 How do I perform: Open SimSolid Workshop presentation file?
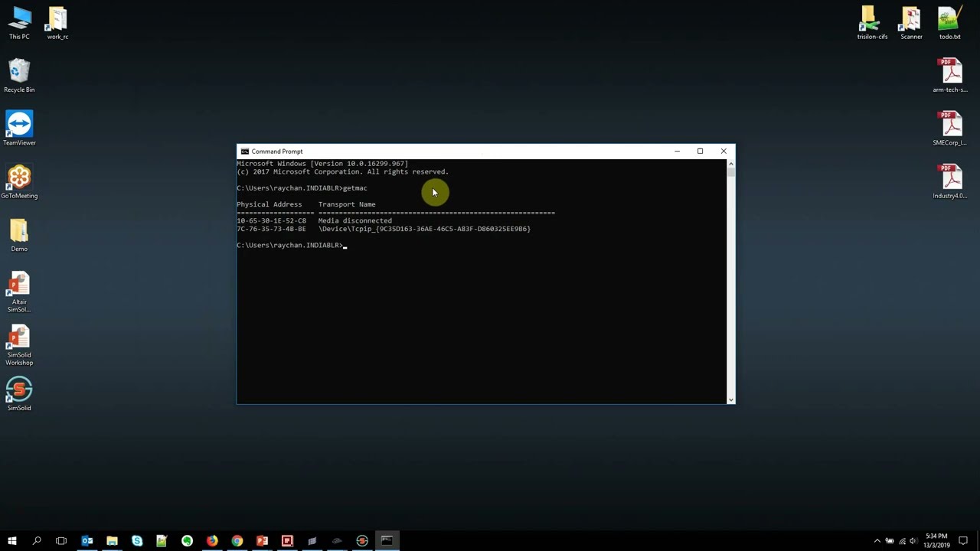[x=19, y=344]
